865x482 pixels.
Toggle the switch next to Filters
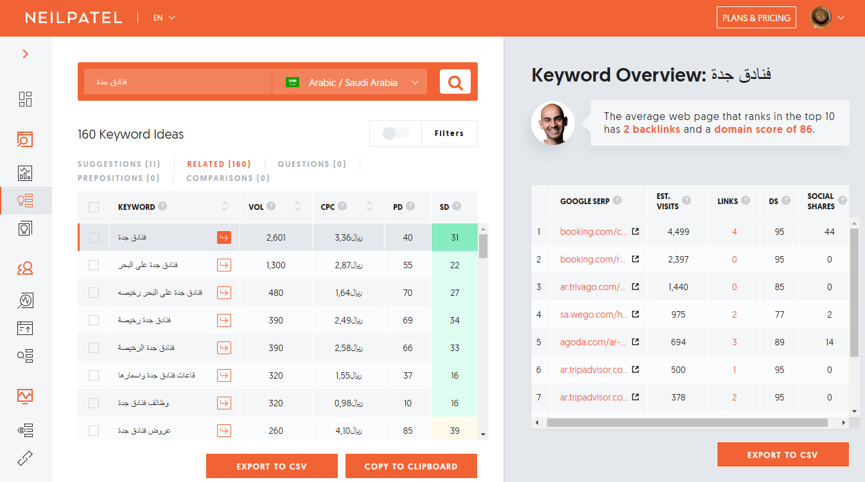coord(396,133)
